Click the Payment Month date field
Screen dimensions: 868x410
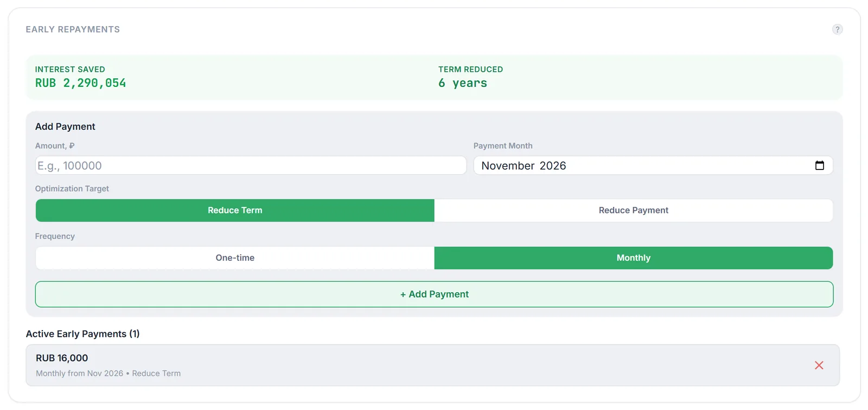pyautogui.click(x=653, y=166)
